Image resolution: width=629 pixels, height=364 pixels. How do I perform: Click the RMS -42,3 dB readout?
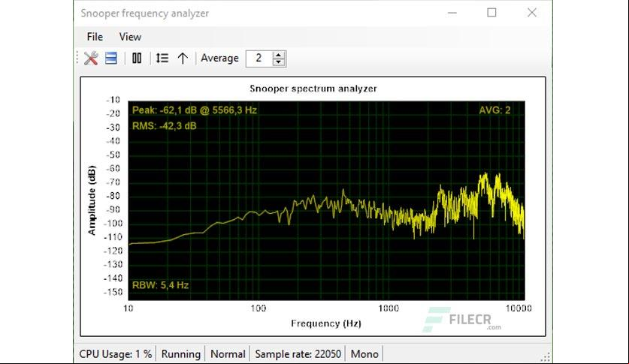tap(165, 126)
